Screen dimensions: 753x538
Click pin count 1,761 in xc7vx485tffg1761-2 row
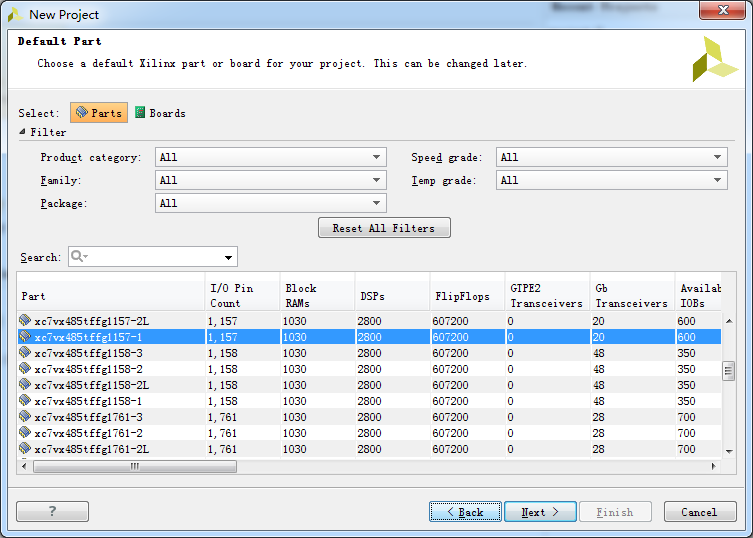click(222, 433)
